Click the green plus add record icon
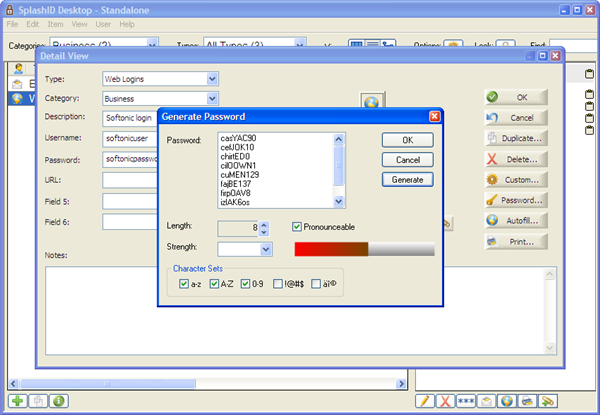 19,401
